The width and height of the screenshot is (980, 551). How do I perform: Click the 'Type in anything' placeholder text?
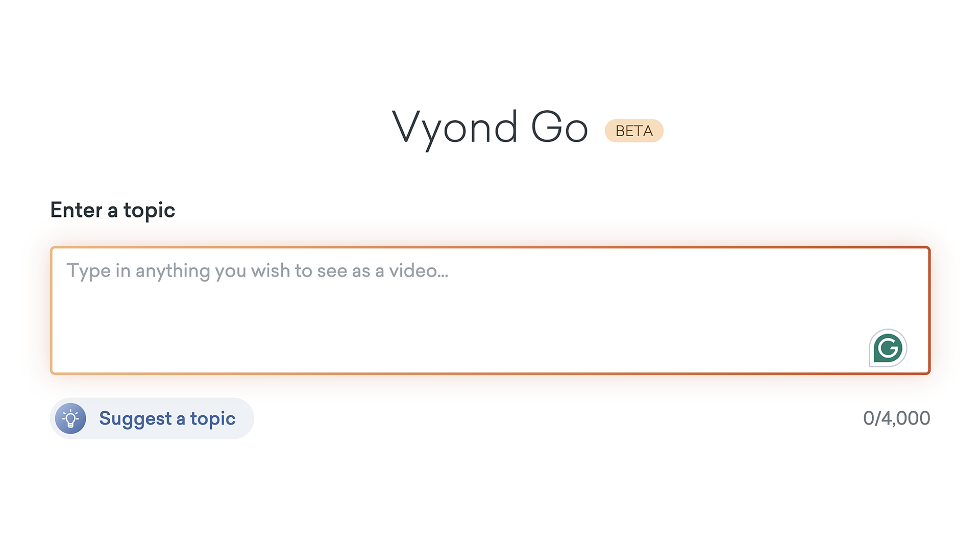[257, 271]
